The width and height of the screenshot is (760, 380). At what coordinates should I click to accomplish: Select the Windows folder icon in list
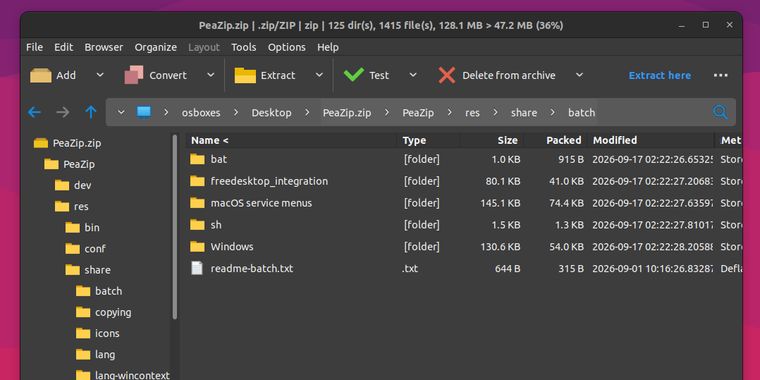[x=197, y=246]
